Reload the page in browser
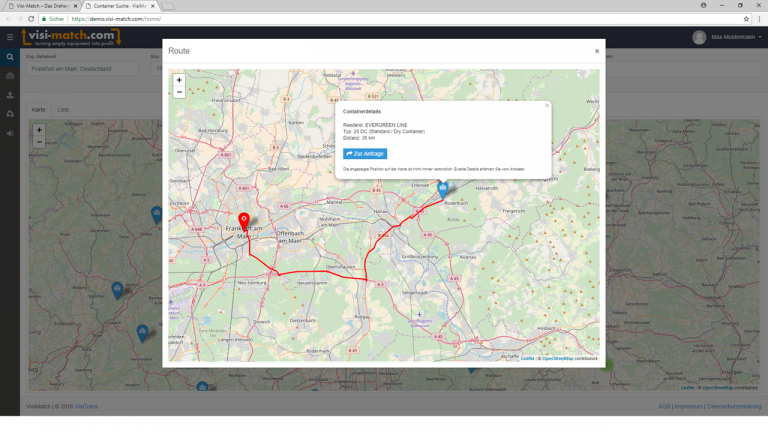 coord(31,18)
